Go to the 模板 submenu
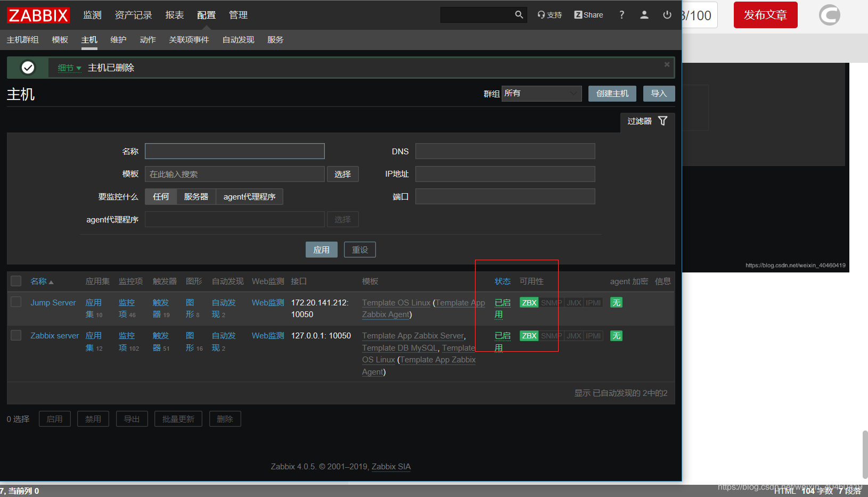Image resolution: width=868 pixels, height=497 pixels. pyautogui.click(x=60, y=40)
